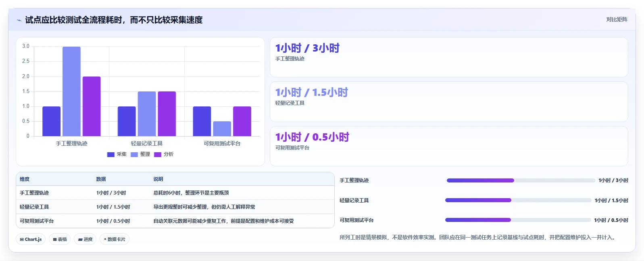Click the footnote starting 所列工时是情景模拟
Image resolution: width=644 pixels, height=261 pixels.
click(x=478, y=238)
